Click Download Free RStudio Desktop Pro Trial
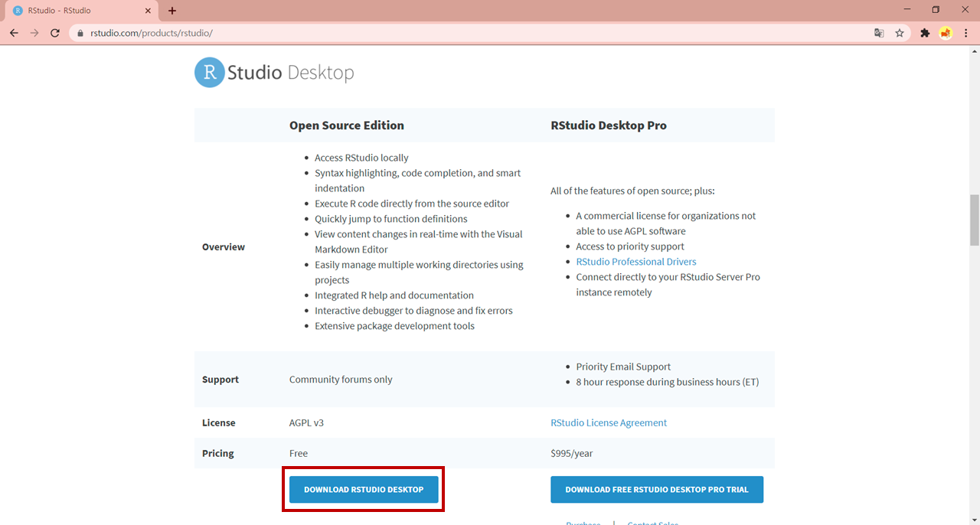980x525 pixels. coord(657,490)
